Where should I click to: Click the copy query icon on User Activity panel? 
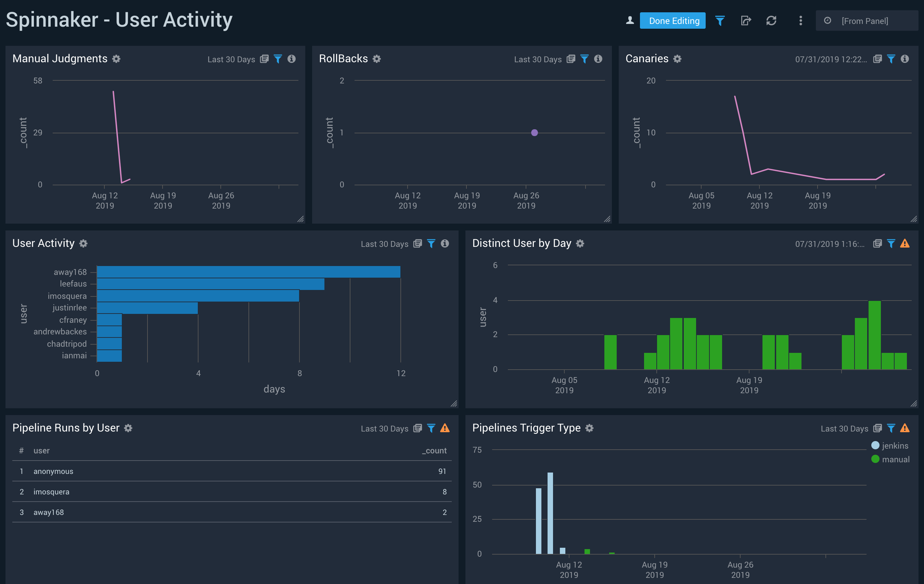pyautogui.click(x=418, y=243)
